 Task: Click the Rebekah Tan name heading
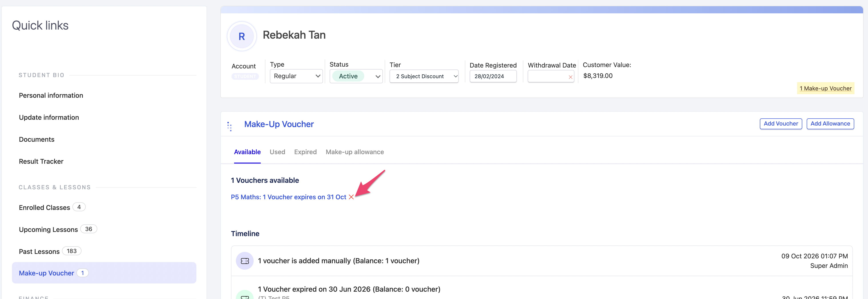pos(294,35)
